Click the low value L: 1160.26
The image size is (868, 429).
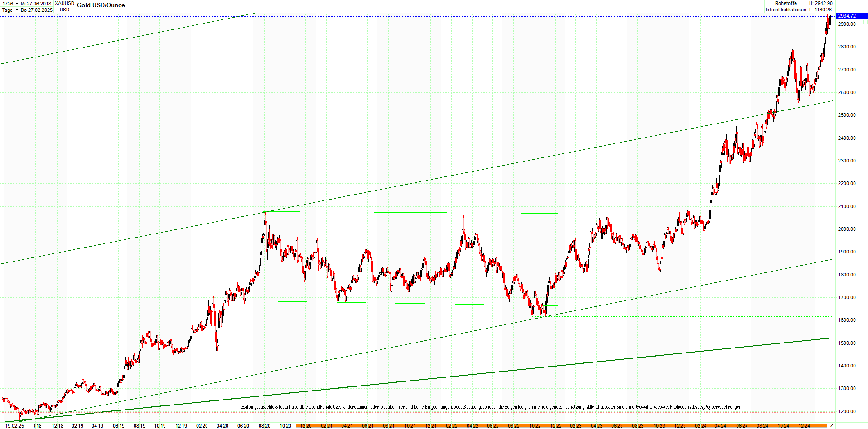pyautogui.click(x=821, y=10)
